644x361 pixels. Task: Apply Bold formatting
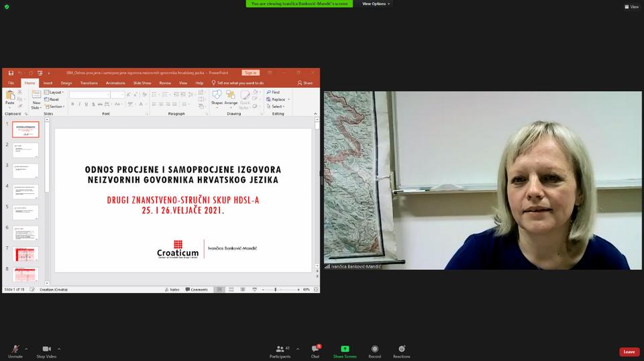point(72,104)
